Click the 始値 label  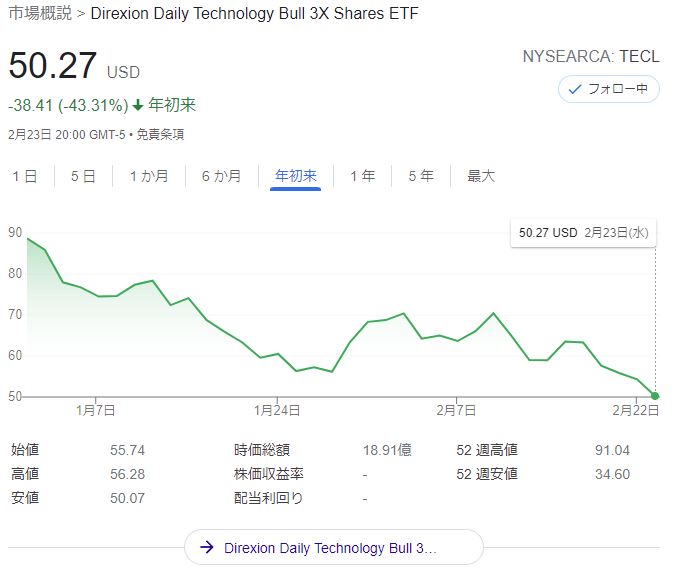point(25,450)
